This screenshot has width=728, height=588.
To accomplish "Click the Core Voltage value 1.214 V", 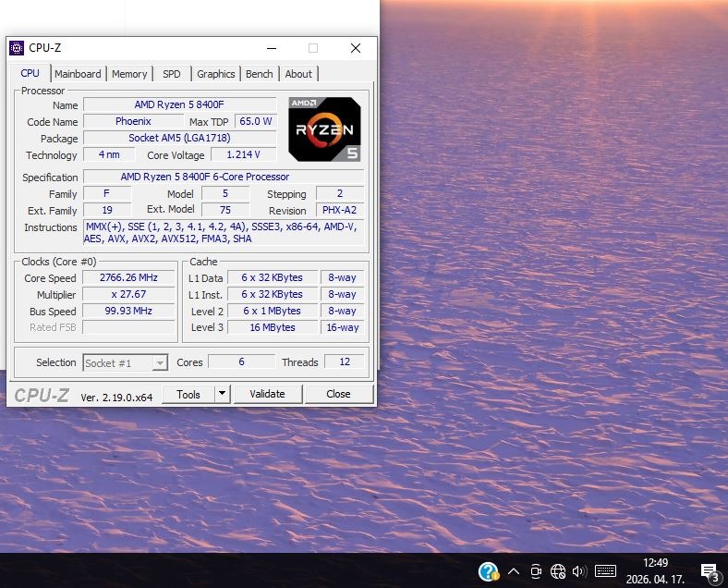I will (244, 154).
